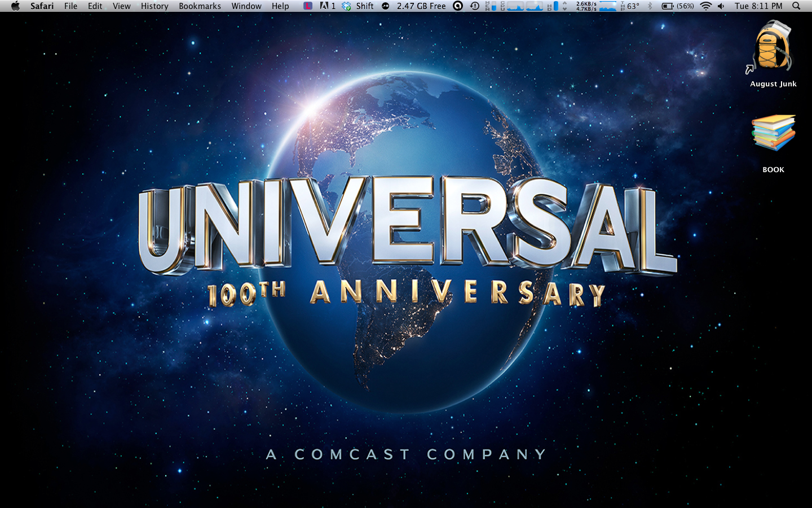The height and width of the screenshot is (508, 812).
Task: Click the network speed 2.6KB/s indicator
Action: (x=596, y=6)
